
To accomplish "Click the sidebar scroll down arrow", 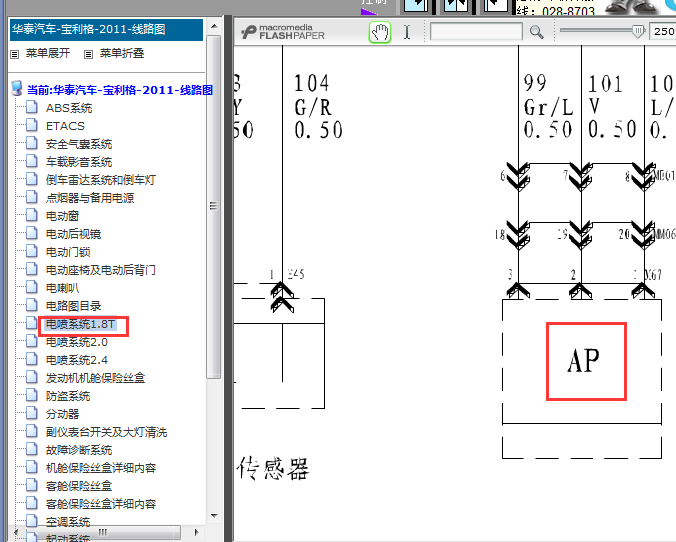I will [x=214, y=516].
